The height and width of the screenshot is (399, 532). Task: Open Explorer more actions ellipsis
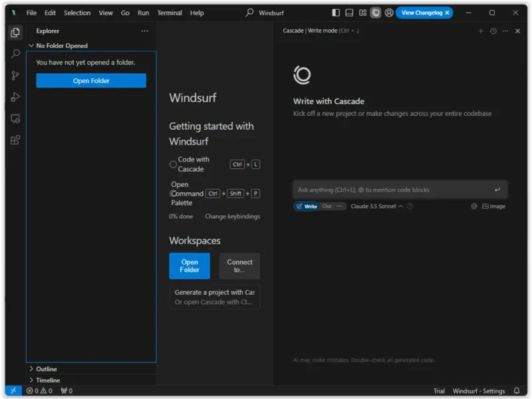(144, 31)
